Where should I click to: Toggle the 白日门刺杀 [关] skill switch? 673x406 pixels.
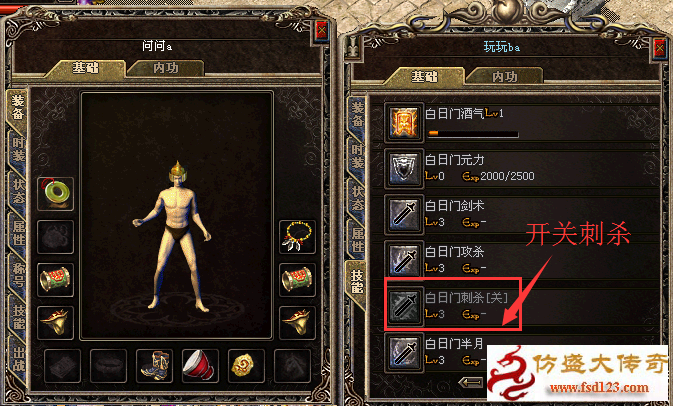tap(452, 304)
